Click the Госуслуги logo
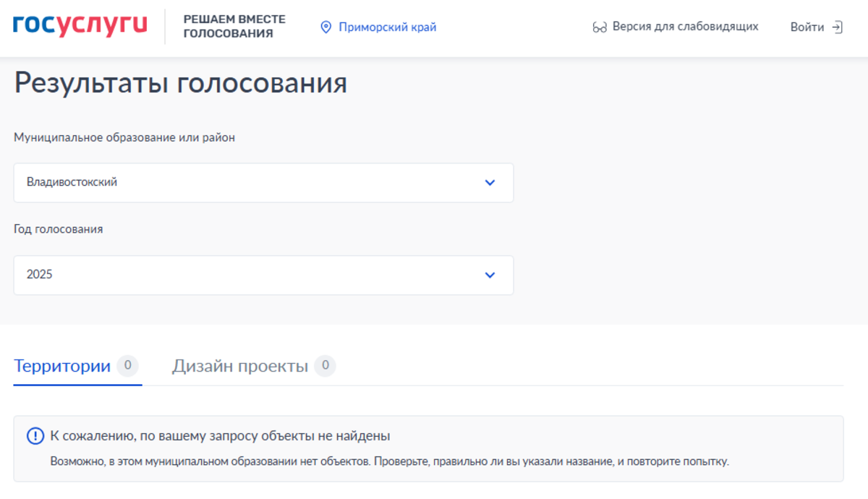Viewport: 868px width, 499px height. [x=80, y=26]
